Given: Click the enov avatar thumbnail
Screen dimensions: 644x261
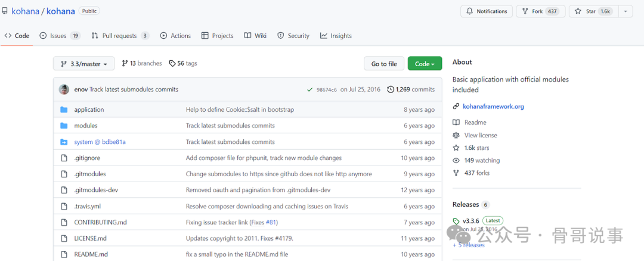Looking at the screenshot, I should (x=64, y=90).
